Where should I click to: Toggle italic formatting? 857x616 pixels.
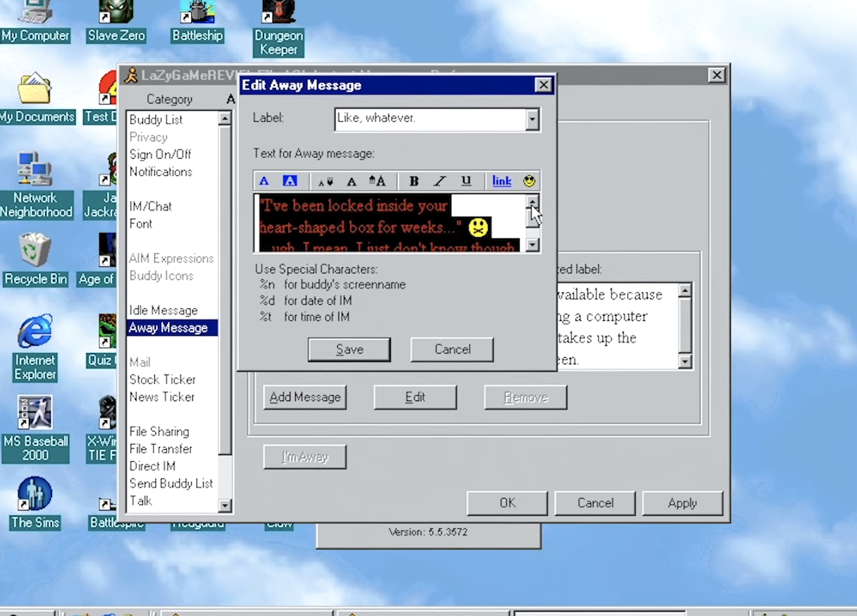pos(439,181)
